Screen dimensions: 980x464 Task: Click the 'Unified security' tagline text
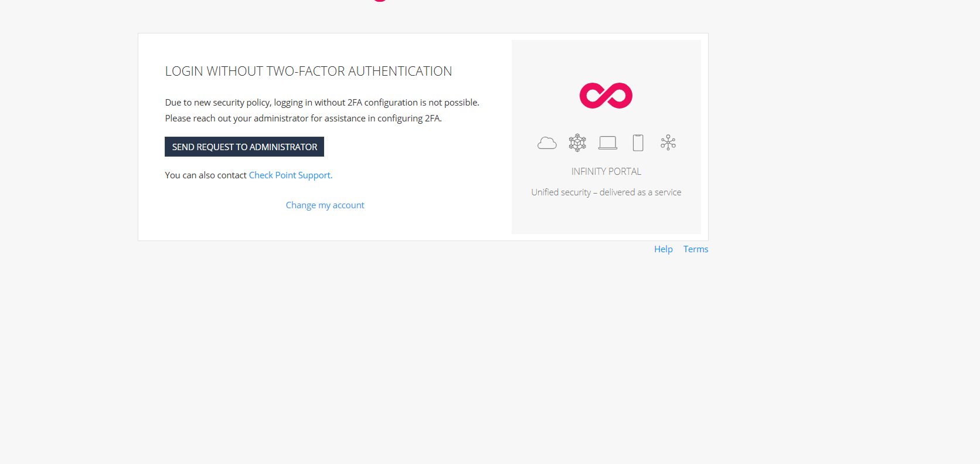tap(561, 192)
